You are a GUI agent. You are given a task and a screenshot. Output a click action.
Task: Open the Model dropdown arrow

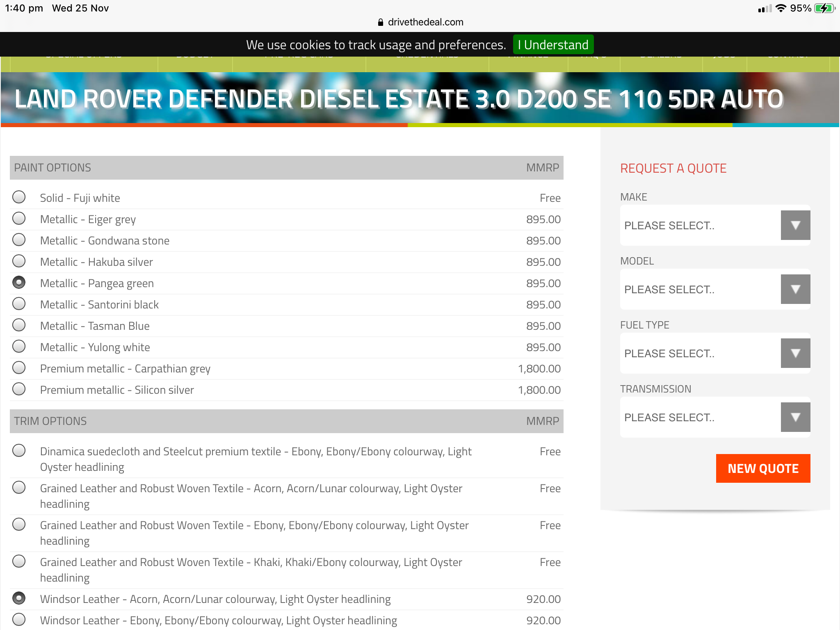(x=795, y=289)
